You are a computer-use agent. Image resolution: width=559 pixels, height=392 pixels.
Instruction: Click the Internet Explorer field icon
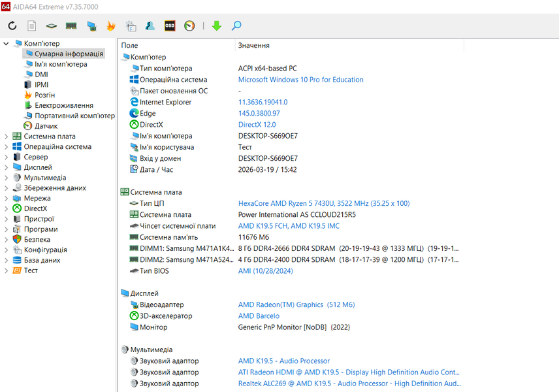click(134, 102)
